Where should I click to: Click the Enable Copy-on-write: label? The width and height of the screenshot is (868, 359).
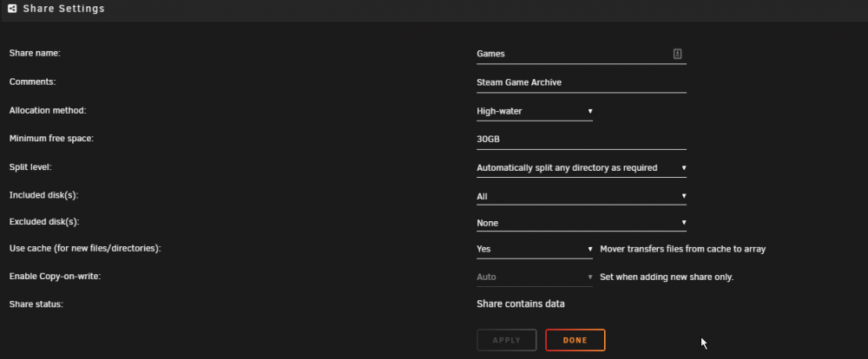tap(55, 276)
